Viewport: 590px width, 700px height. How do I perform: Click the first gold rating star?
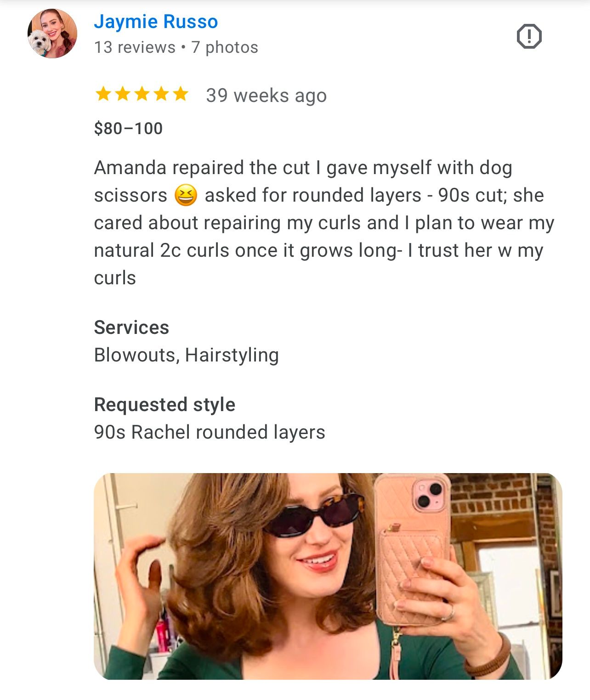[103, 94]
